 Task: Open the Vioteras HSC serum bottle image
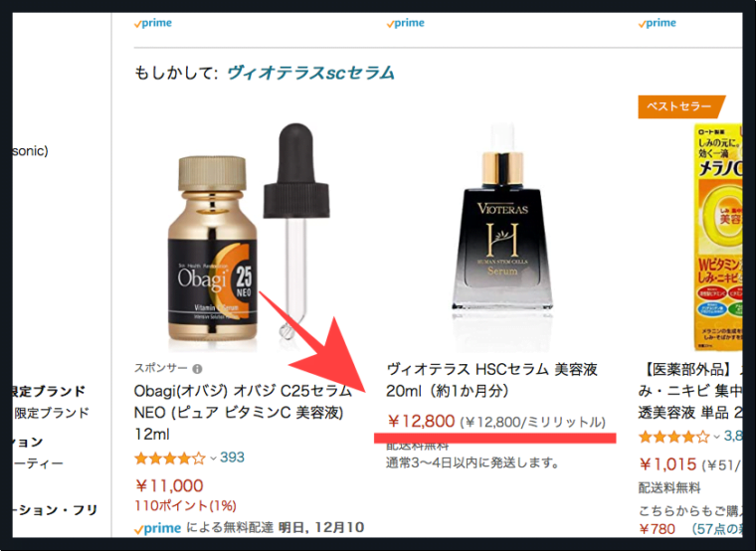[x=502, y=237]
